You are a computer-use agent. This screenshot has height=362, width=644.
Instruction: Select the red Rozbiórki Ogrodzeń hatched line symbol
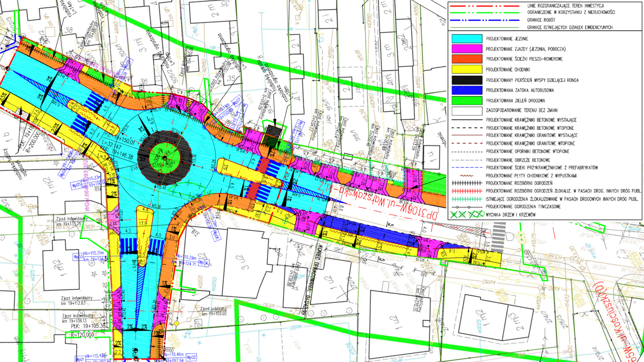click(x=467, y=191)
